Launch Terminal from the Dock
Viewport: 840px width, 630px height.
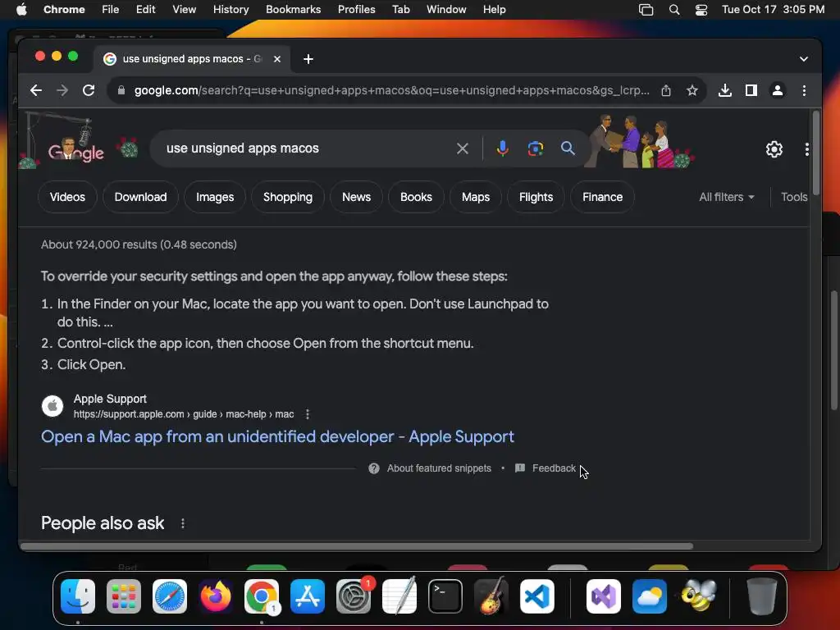coord(445,596)
